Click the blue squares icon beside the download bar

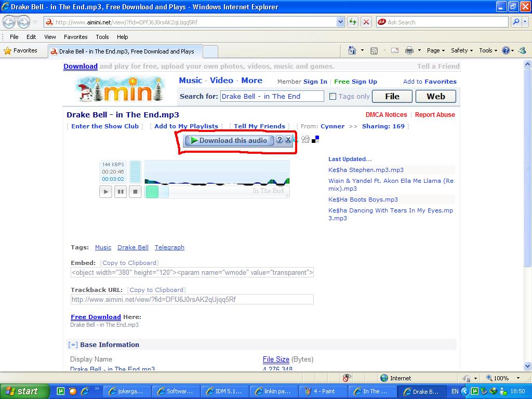pos(315,139)
